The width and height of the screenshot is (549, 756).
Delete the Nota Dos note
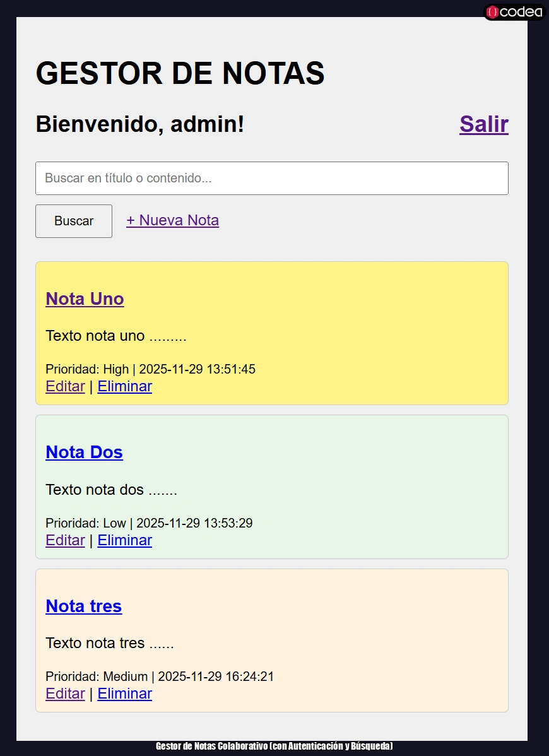[124, 540]
